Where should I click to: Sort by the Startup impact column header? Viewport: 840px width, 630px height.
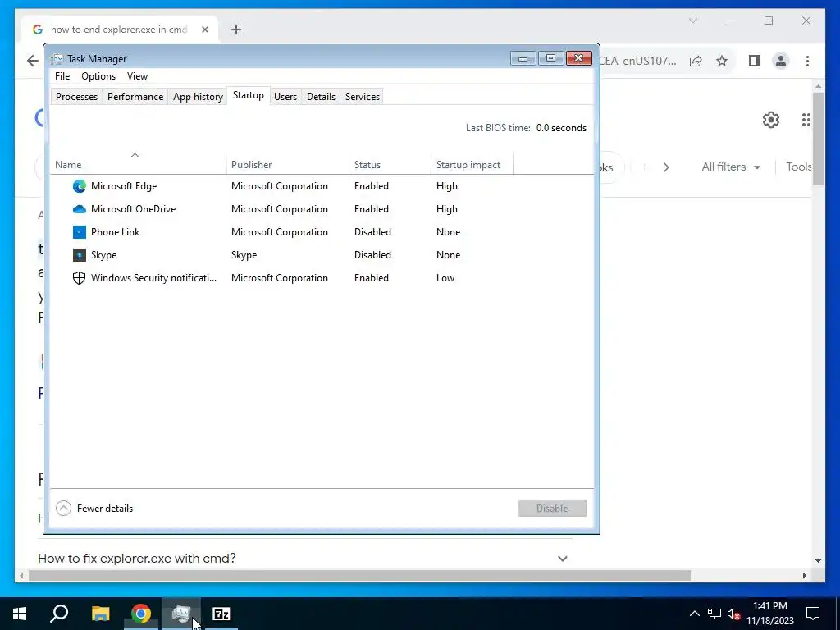click(472, 164)
